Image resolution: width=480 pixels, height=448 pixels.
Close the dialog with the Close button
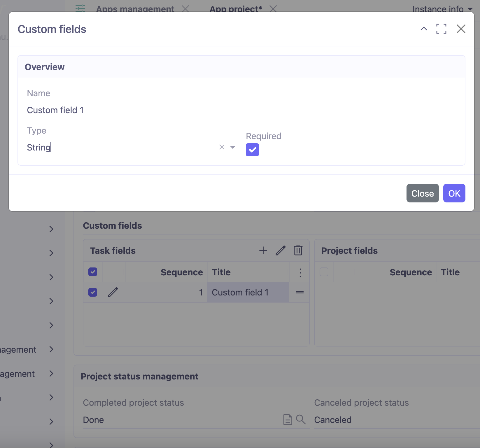pyautogui.click(x=422, y=193)
